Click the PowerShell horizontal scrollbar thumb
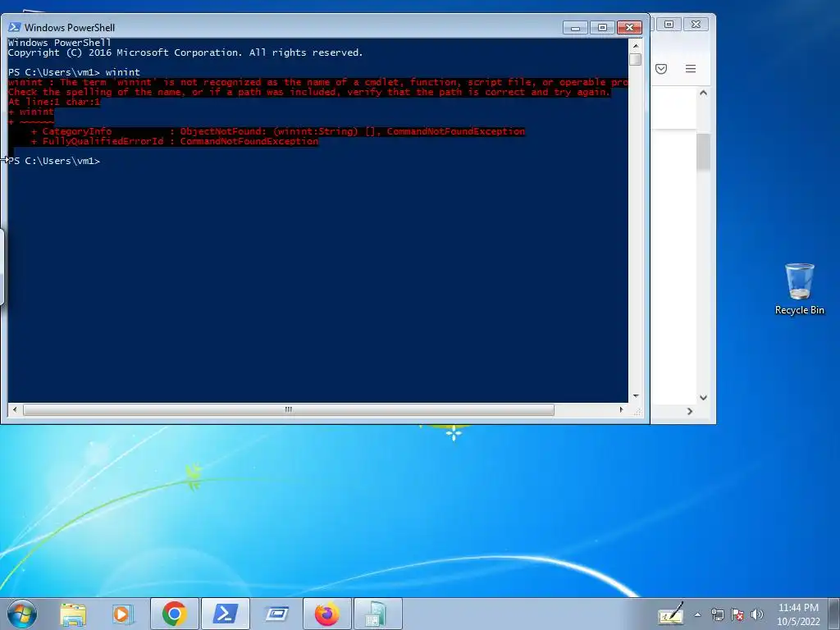Screen dimensions: 840x630 tap(288, 410)
